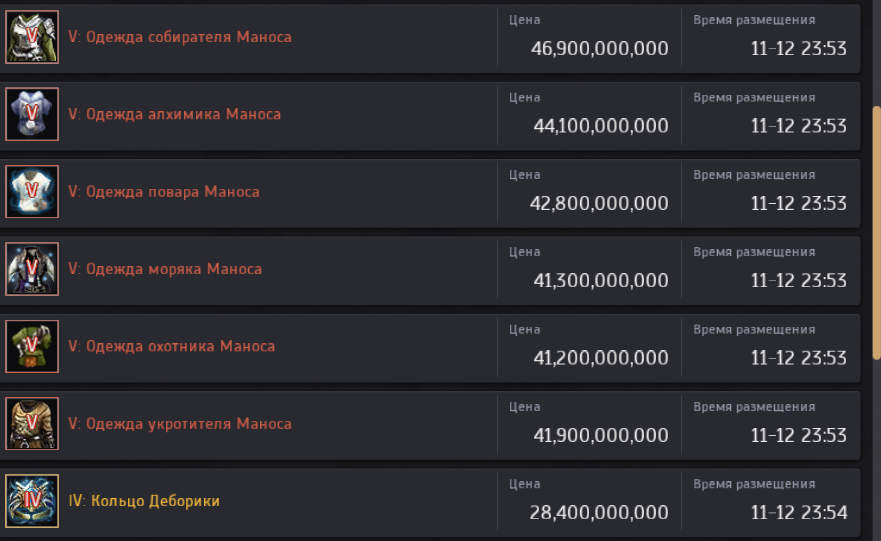Select the Одежда повара Маноса item icon
The image size is (881, 541).
[x=33, y=192]
